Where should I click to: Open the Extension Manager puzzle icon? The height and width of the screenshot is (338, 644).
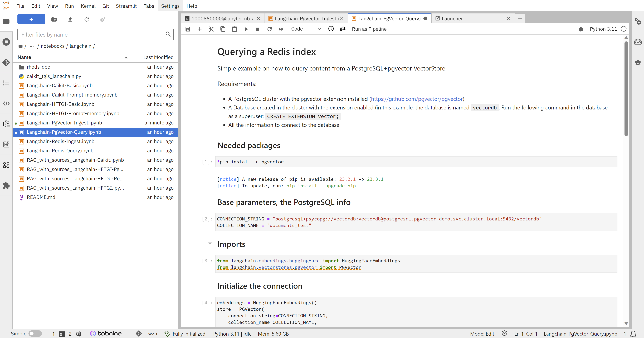coord(6,185)
